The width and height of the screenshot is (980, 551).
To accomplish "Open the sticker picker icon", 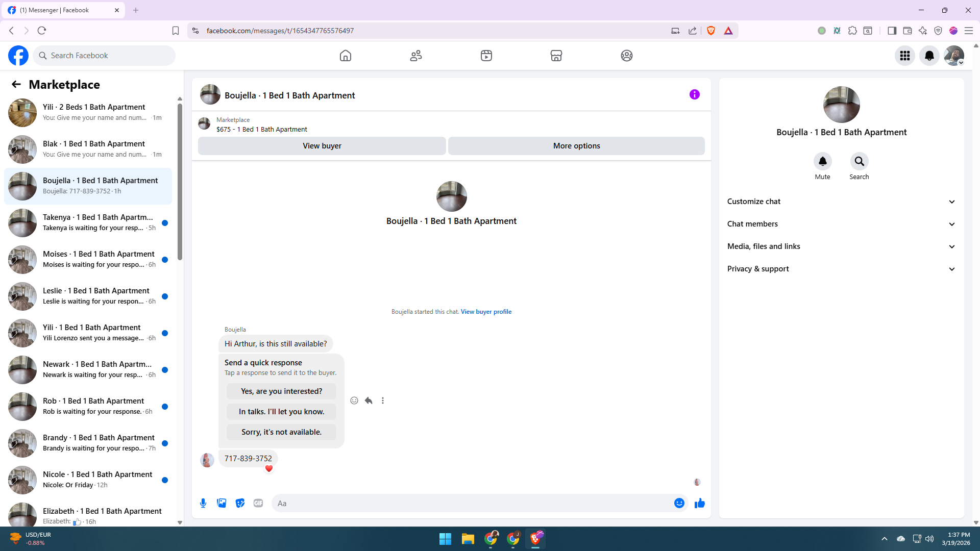I will pos(240,503).
